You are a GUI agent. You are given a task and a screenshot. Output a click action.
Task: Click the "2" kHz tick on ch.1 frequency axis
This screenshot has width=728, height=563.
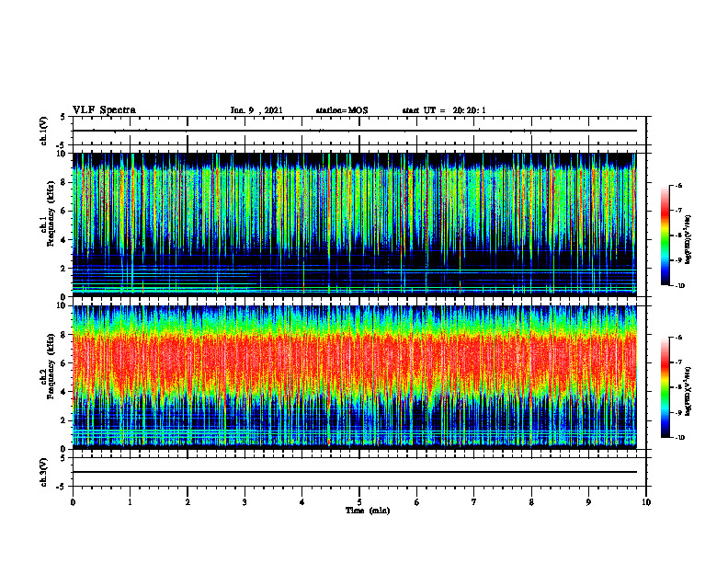tap(64, 268)
